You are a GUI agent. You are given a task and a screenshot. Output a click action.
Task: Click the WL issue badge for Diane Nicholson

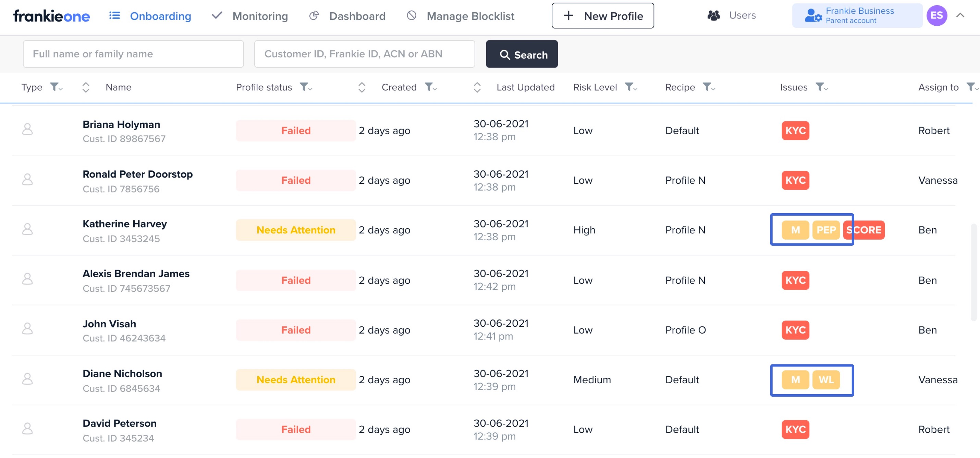(x=825, y=379)
